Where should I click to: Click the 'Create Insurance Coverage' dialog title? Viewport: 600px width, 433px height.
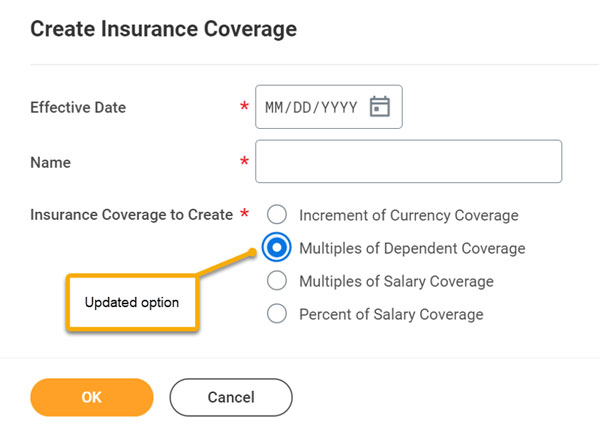click(164, 29)
